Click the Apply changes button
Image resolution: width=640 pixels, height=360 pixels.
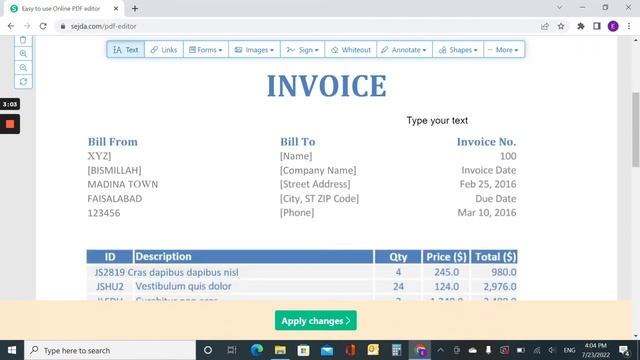click(x=316, y=321)
